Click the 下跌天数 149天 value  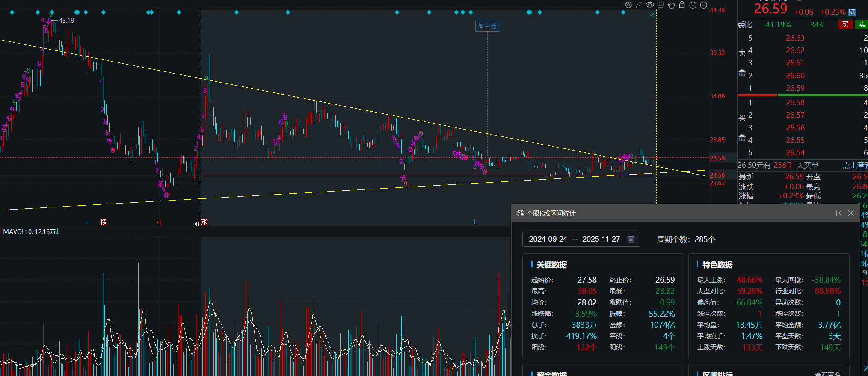pos(830,348)
